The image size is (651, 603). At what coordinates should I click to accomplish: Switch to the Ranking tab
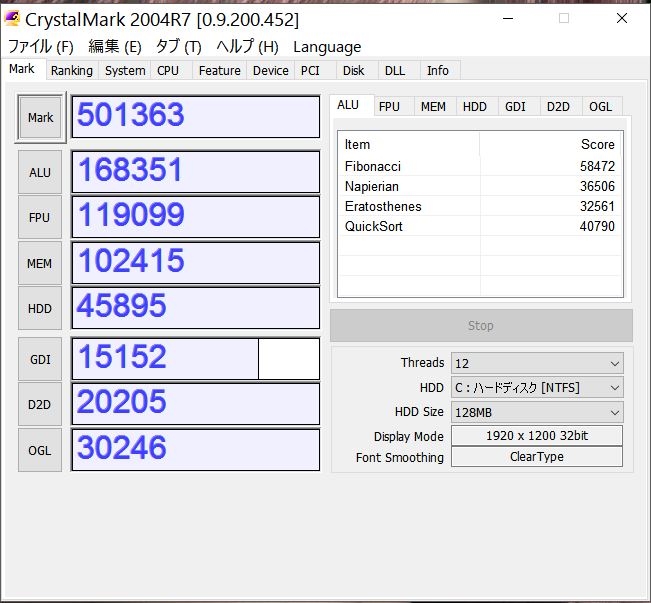pyautogui.click(x=72, y=71)
